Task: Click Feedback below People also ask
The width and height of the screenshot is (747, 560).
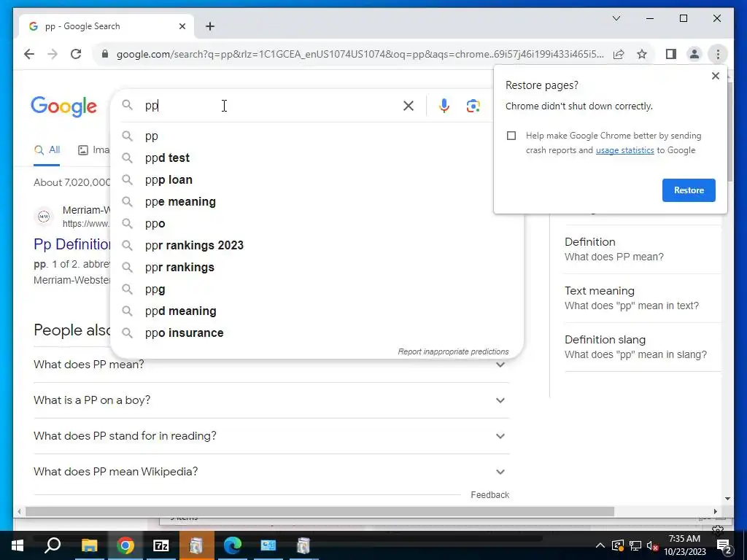Action: pyautogui.click(x=489, y=495)
